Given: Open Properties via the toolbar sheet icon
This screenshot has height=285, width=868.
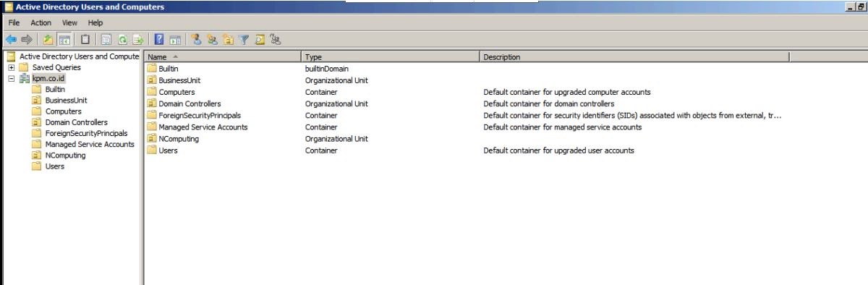Looking at the screenshot, I should 106,40.
